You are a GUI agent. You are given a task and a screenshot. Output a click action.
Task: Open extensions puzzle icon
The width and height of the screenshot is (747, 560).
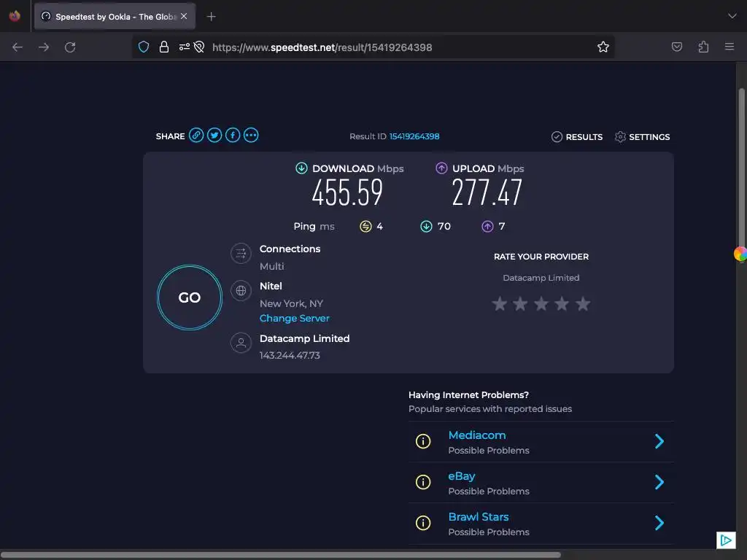pos(703,47)
